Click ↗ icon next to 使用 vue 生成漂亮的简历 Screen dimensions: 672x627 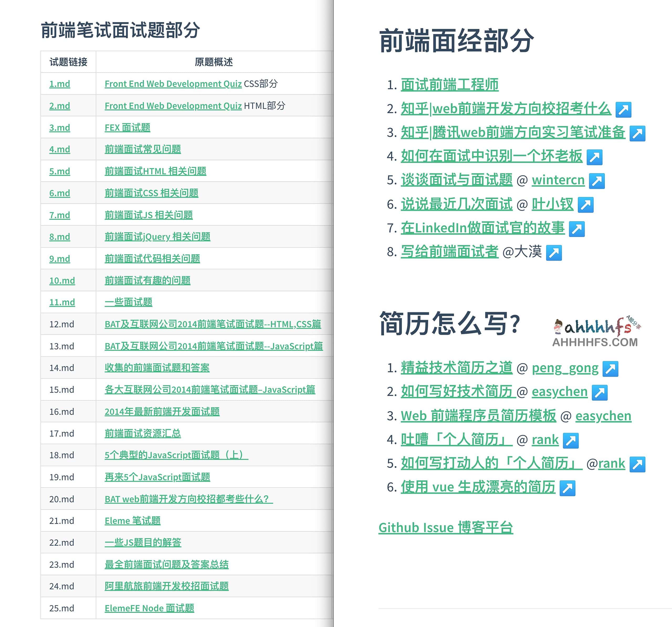point(568,487)
